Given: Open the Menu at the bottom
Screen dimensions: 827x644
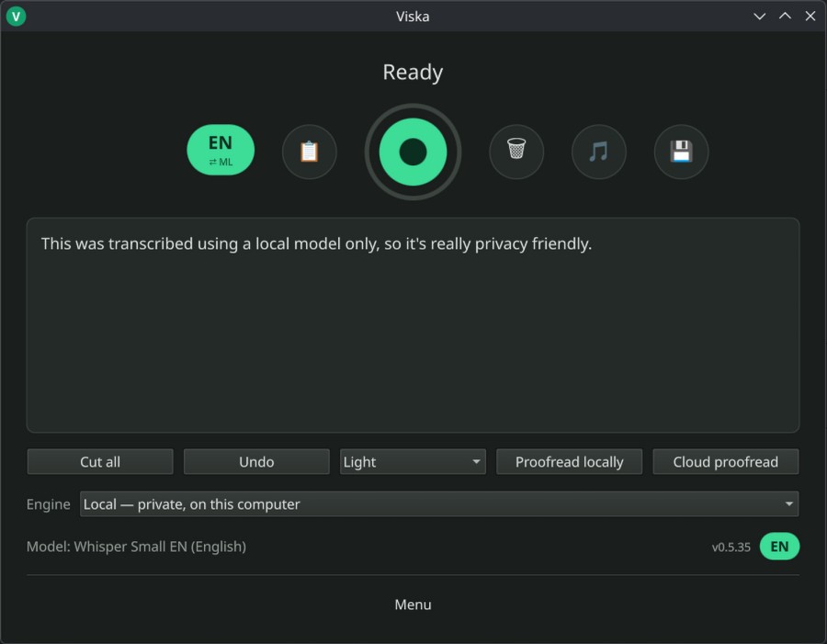Looking at the screenshot, I should click(413, 604).
